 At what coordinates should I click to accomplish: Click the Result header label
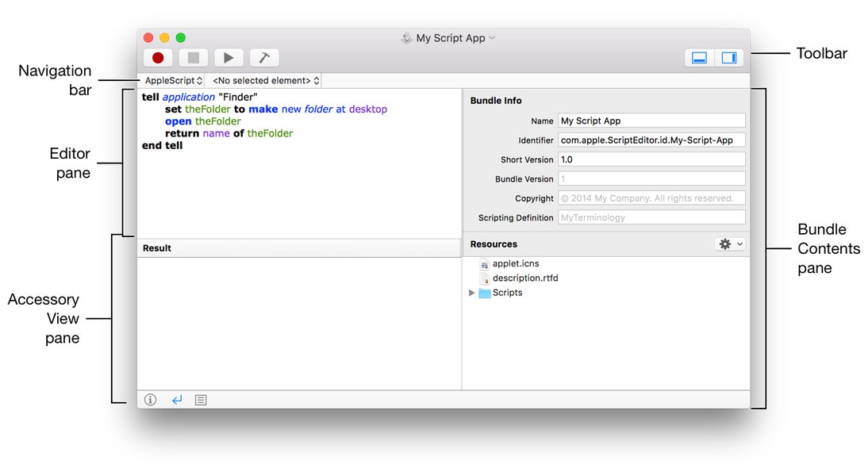click(156, 248)
